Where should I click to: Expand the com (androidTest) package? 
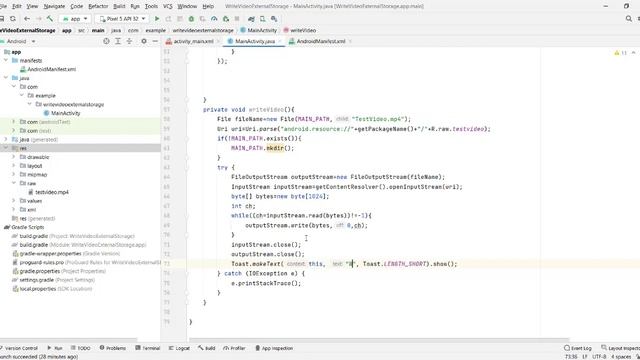(13, 122)
